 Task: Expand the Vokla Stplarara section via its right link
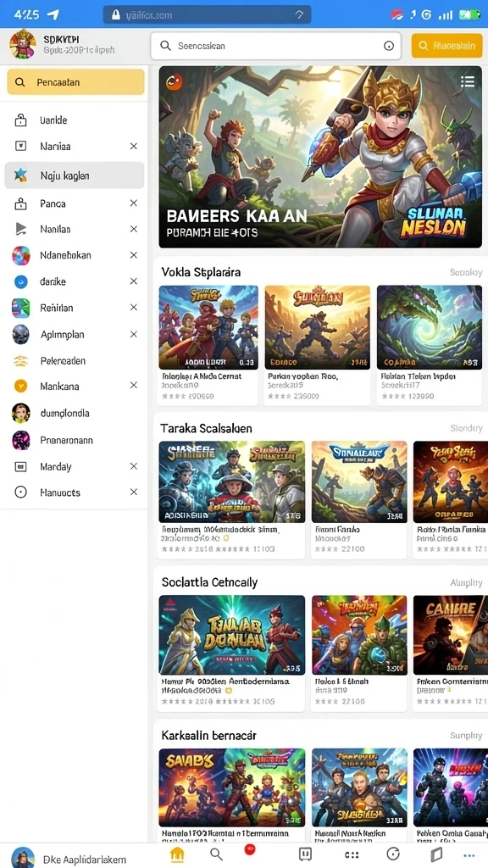466,272
